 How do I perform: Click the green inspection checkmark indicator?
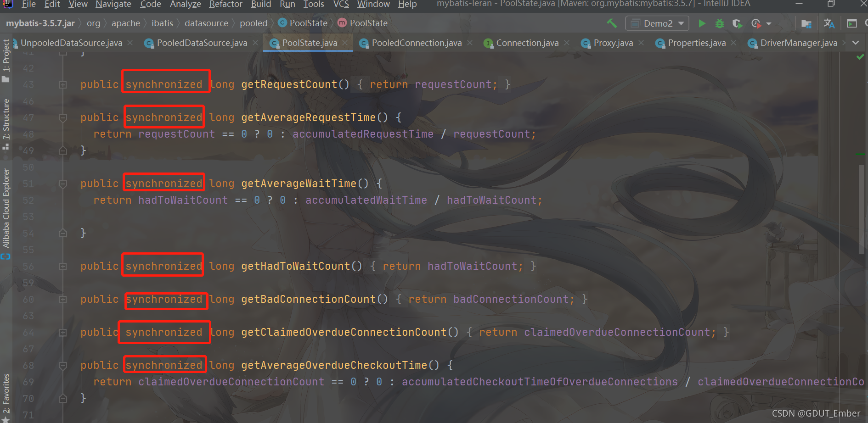point(860,57)
